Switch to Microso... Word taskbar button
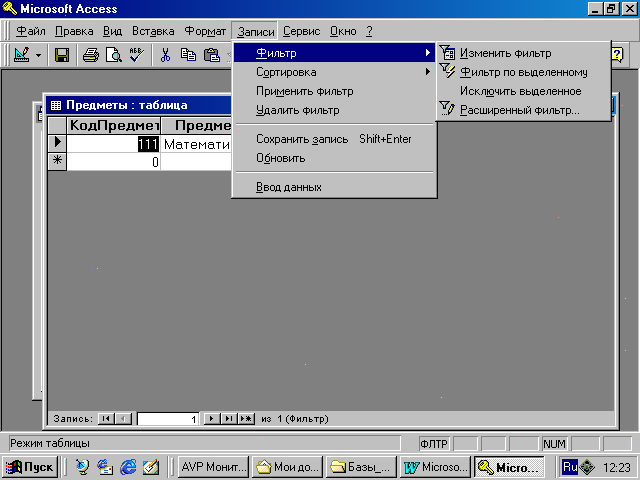This screenshot has width=640, height=480. click(435, 467)
